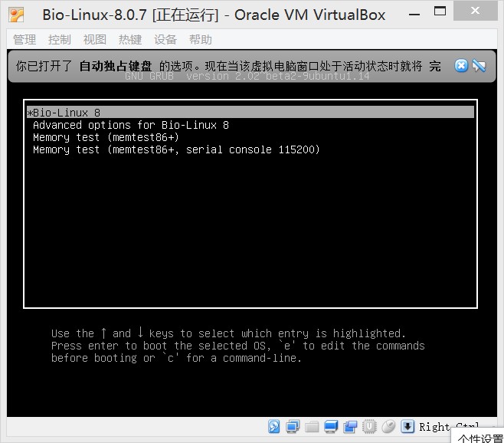
Task: Select Memory test (memtest86+) entry
Action: point(106,137)
